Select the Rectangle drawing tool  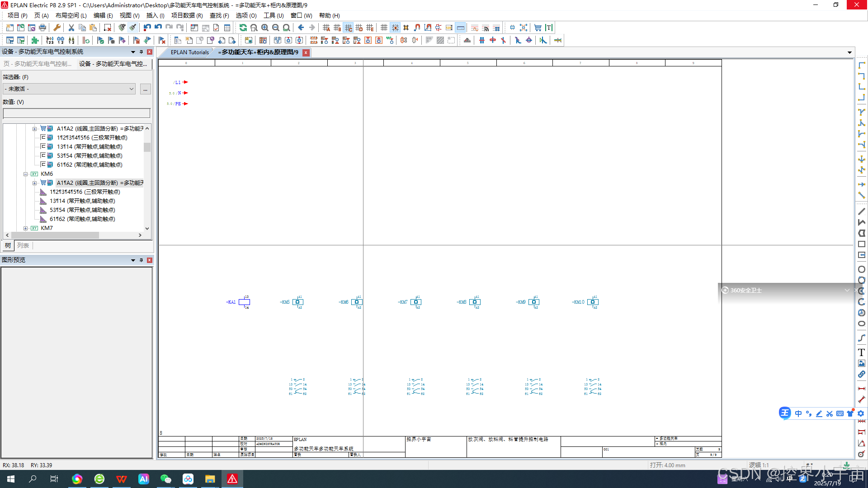[862, 244]
